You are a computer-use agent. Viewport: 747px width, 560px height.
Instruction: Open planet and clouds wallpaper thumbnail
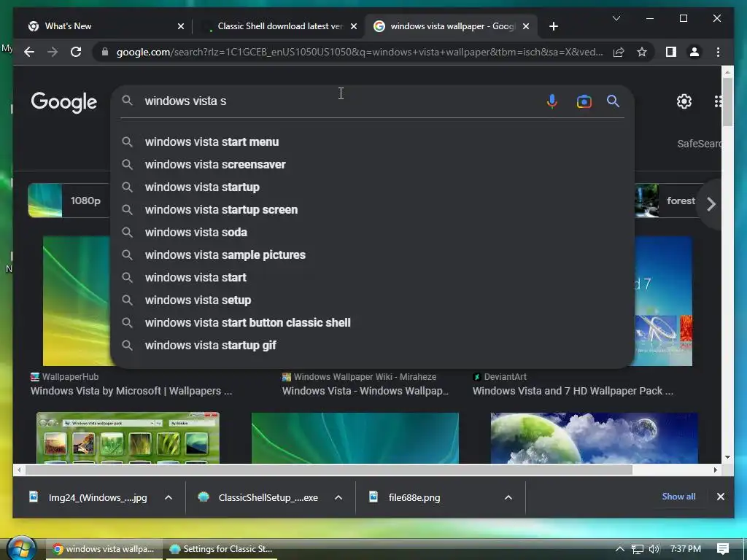[x=594, y=437]
